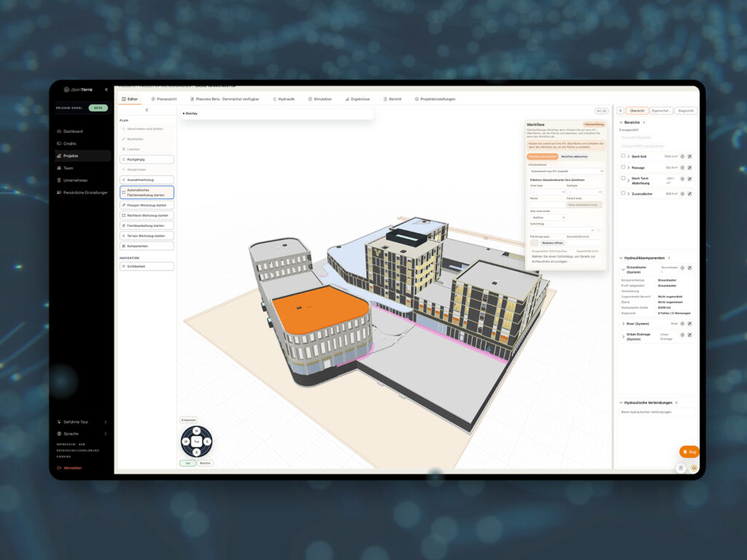Viewport: 747px width, 560px height.
Task: Click Abmelden to log out
Action: click(69, 468)
